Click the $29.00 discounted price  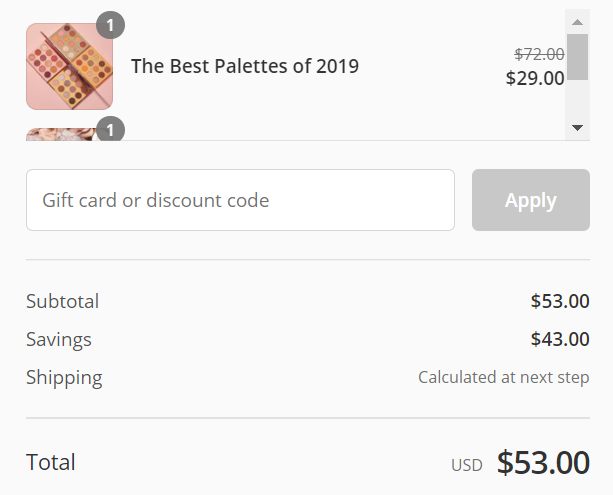coord(535,78)
